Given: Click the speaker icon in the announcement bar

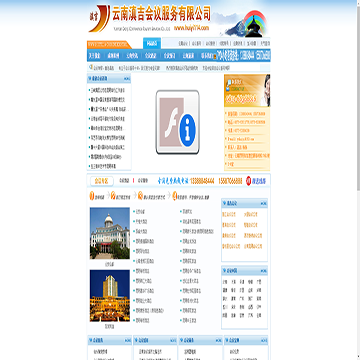Looking at the screenshot, I should click(91, 67).
